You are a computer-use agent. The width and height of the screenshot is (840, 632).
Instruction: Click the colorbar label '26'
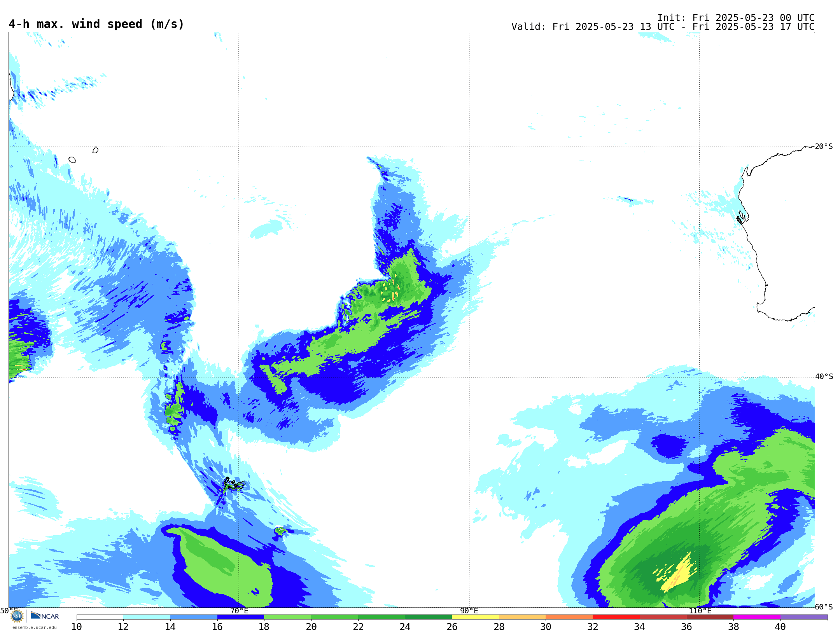[x=452, y=627]
